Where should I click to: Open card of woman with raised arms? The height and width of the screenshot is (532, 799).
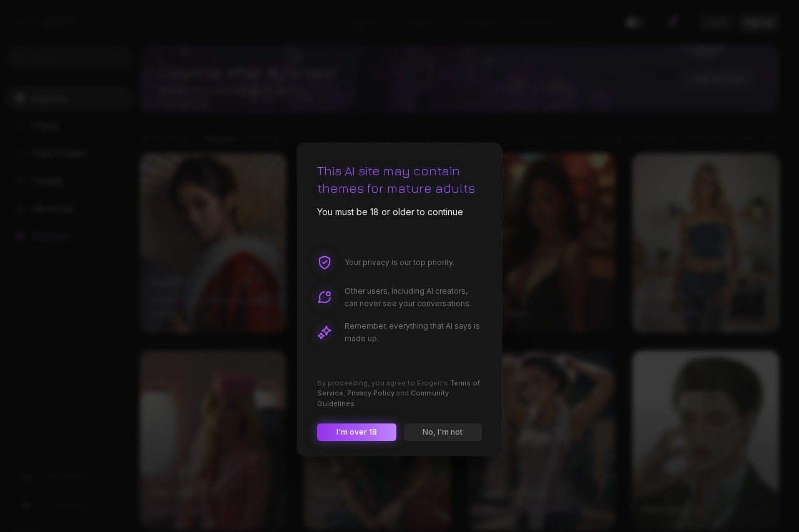click(x=542, y=440)
